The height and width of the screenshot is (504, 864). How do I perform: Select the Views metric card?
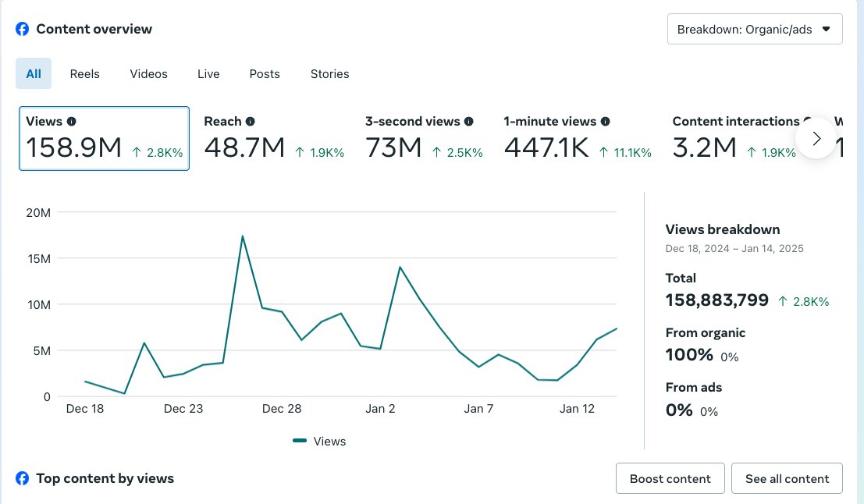pos(104,138)
